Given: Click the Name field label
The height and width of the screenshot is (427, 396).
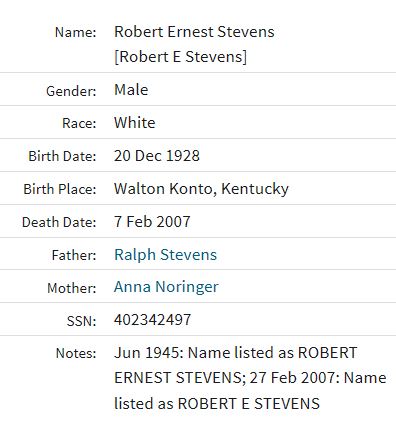Looking at the screenshot, I should pos(75,32).
